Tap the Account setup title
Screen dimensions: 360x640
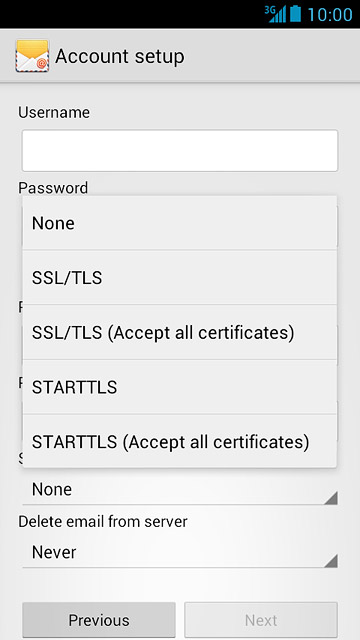tap(120, 56)
